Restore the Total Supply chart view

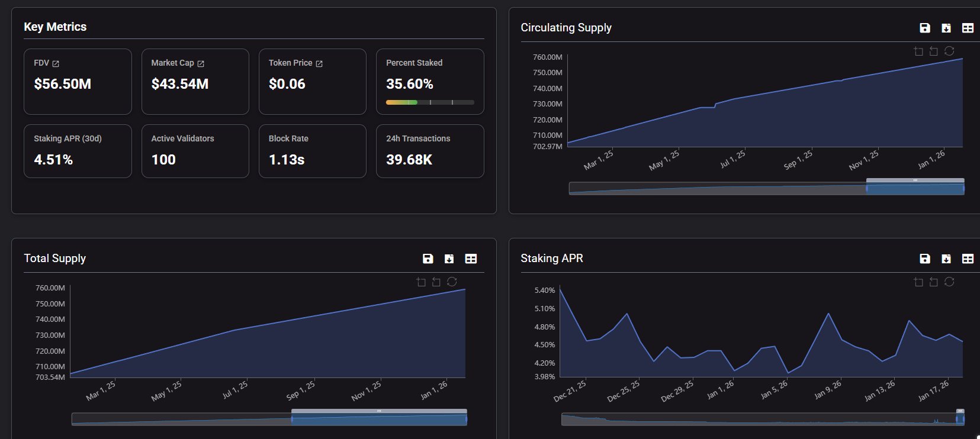point(452,282)
